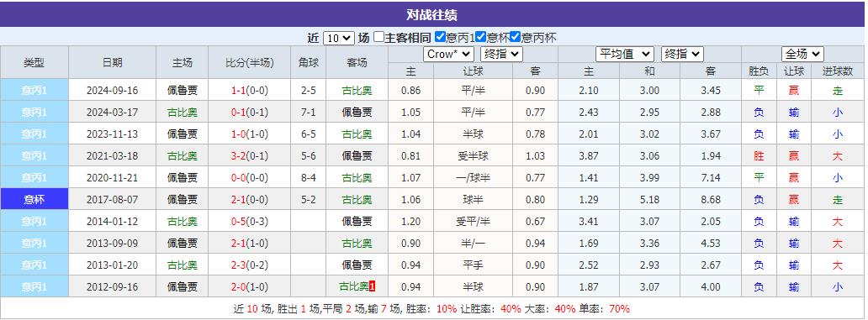Image resolution: width=868 pixels, height=320 pixels.
Task: Click away odds value 7.14
Action: click(710, 178)
